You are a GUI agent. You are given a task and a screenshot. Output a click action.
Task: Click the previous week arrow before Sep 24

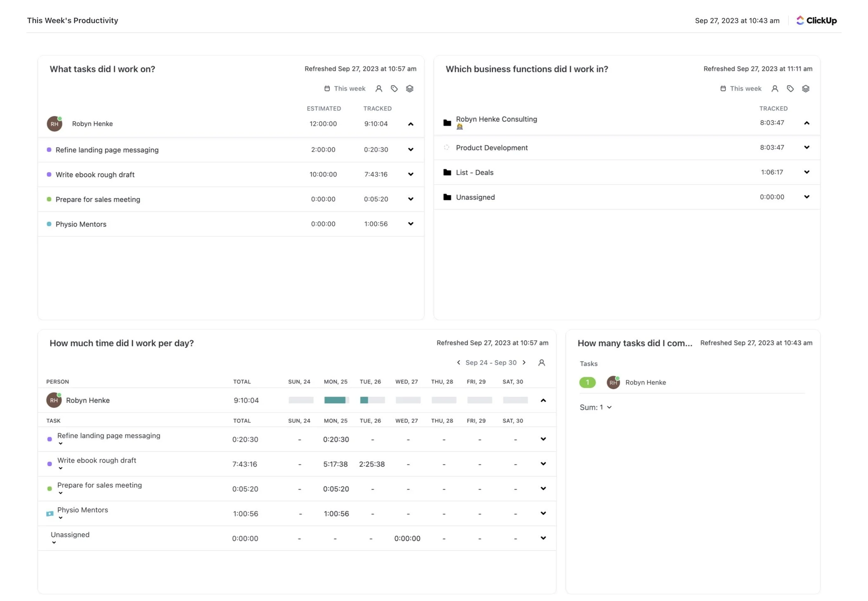click(458, 362)
